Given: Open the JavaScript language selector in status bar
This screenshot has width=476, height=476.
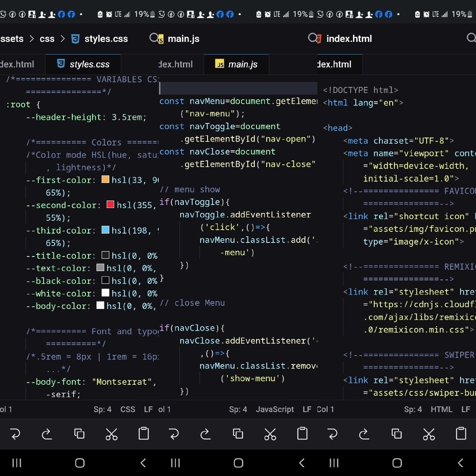Looking at the screenshot, I should point(275,409).
